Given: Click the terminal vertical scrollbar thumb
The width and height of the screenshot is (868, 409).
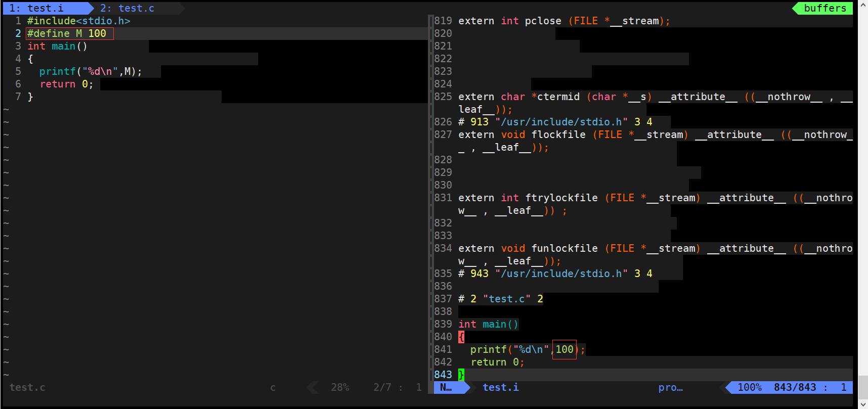Looking at the screenshot, I should 863,387.
